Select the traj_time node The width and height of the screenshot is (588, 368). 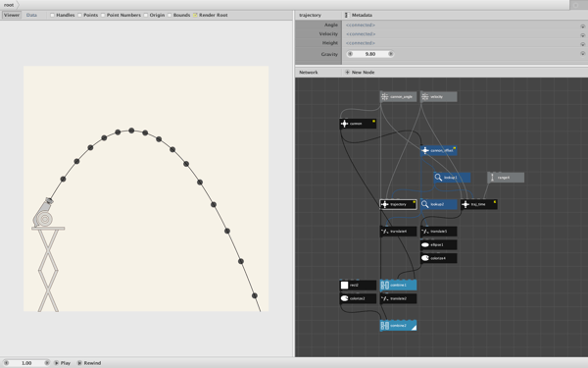click(x=479, y=204)
